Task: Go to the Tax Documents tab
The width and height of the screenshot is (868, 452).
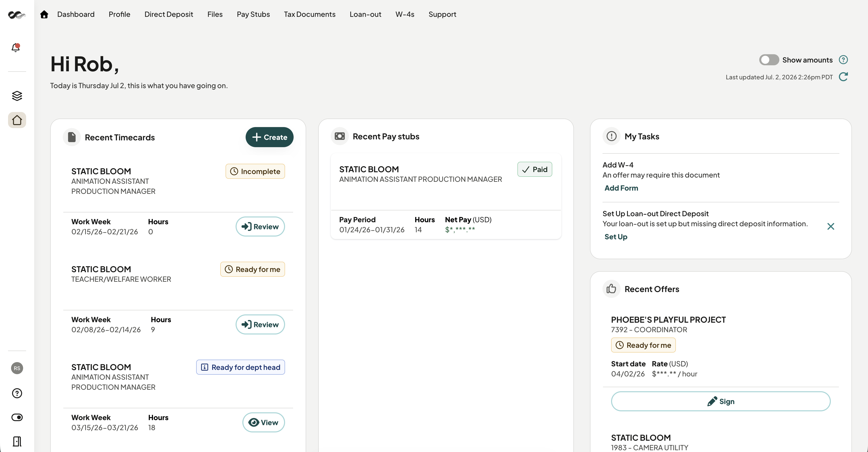Action: pyautogui.click(x=309, y=14)
